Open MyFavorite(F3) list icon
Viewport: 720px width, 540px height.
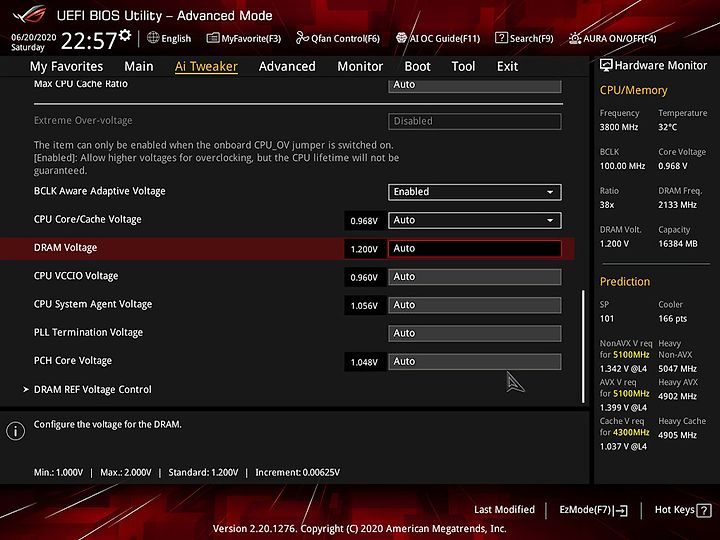click(213, 38)
